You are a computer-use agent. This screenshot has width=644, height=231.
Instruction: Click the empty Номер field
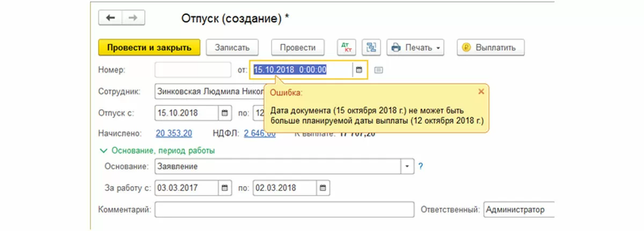pyautogui.click(x=193, y=70)
